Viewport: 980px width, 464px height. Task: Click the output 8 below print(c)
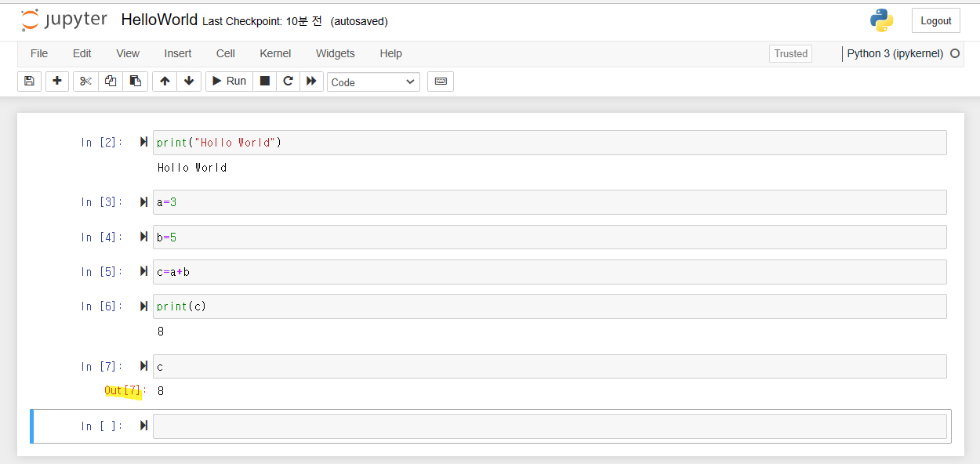pyautogui.click(x=161, y=332)
